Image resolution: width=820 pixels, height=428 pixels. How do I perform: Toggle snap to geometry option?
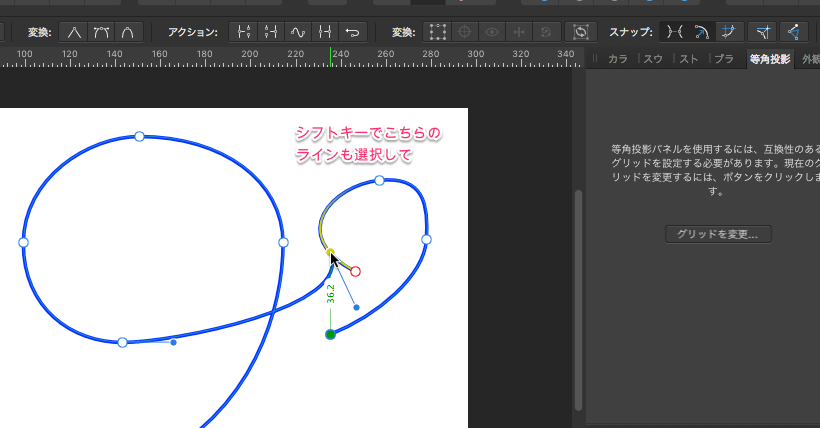[702, 31]
